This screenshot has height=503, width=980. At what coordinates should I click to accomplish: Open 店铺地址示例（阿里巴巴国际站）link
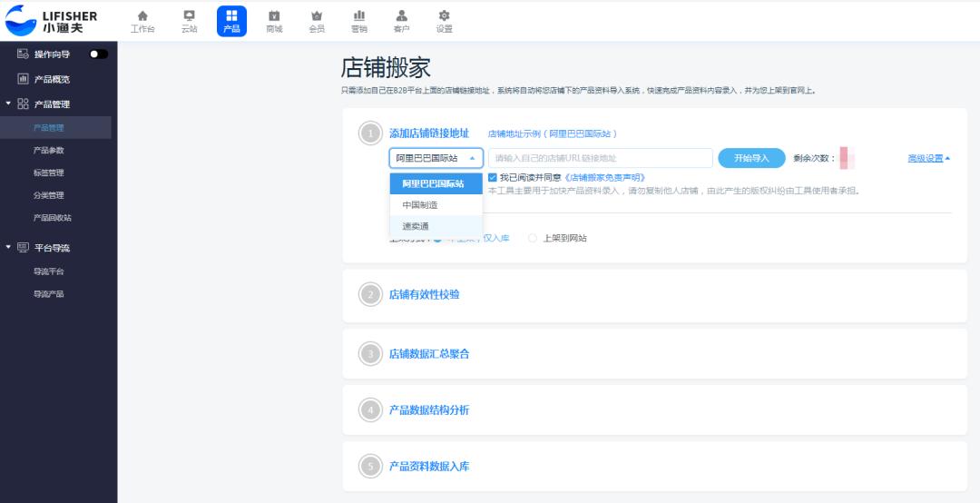[553, 133]
